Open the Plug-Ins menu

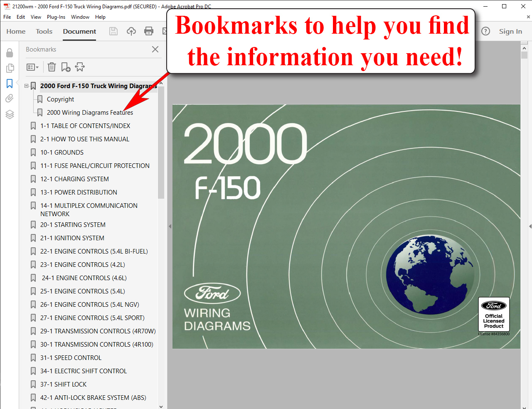point(56,17)
